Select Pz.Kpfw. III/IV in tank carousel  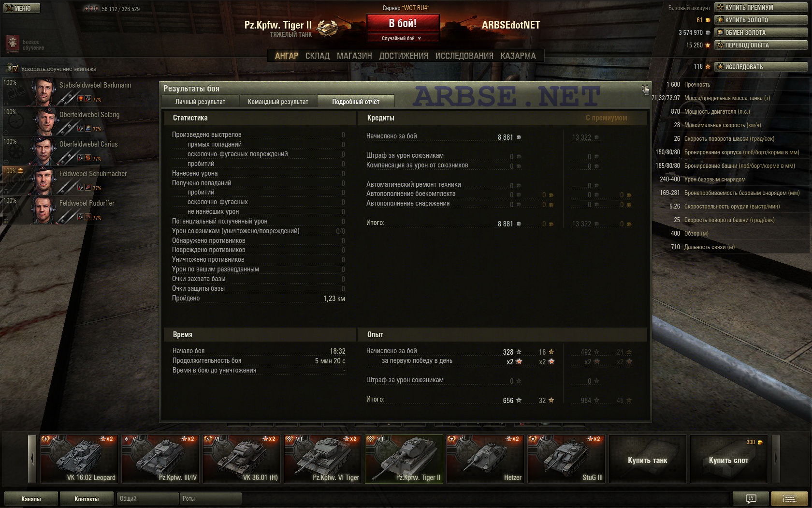coord(160,459)
